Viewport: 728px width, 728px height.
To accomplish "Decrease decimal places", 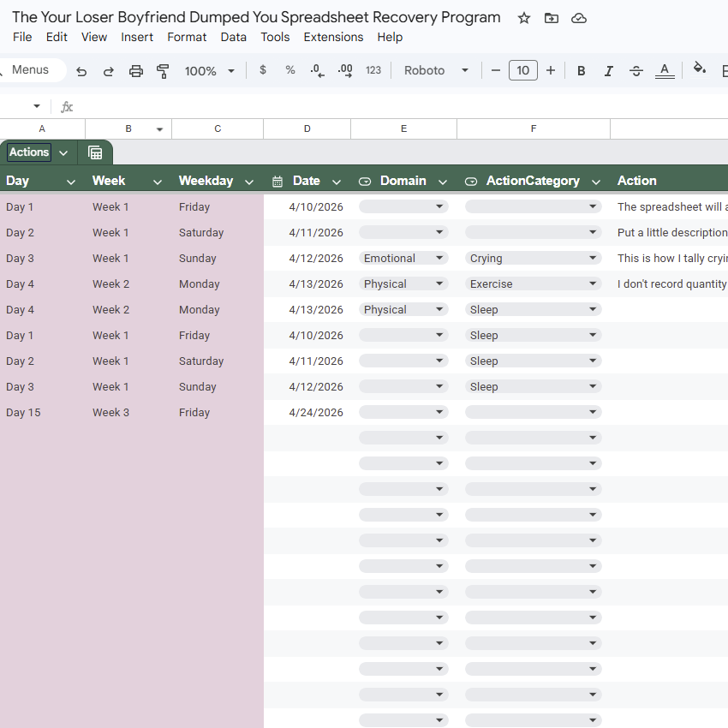I will pyautogui.click(x=318, y=70).
